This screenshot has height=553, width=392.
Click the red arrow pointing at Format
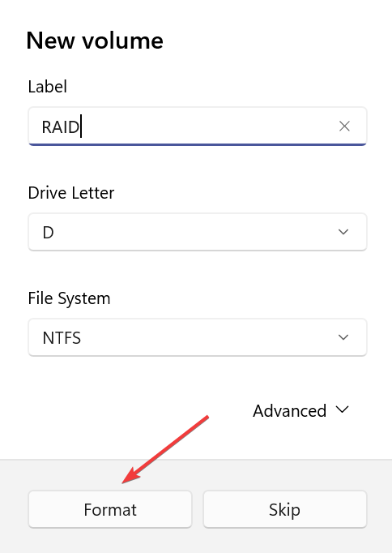[165, 450]
